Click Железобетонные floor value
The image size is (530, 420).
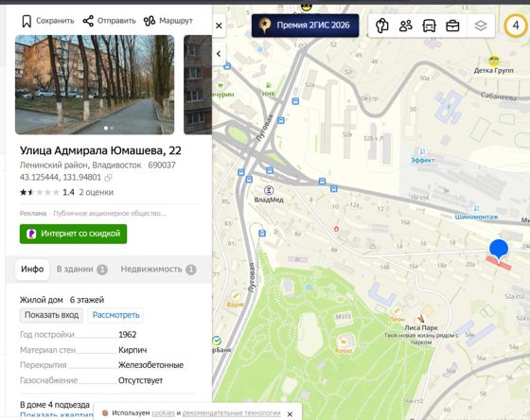coord(150,365)
